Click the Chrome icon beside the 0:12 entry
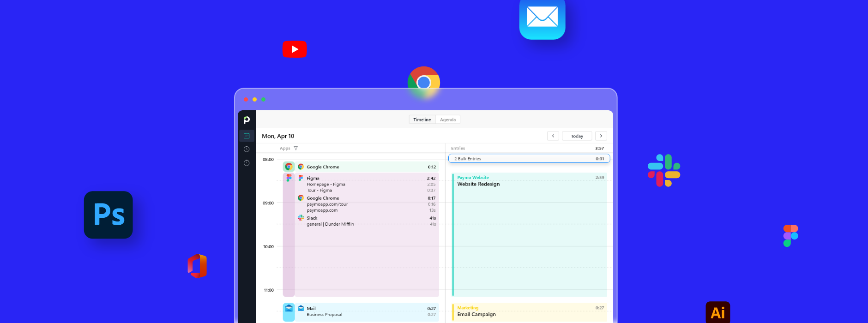 [x=301, y=167]
